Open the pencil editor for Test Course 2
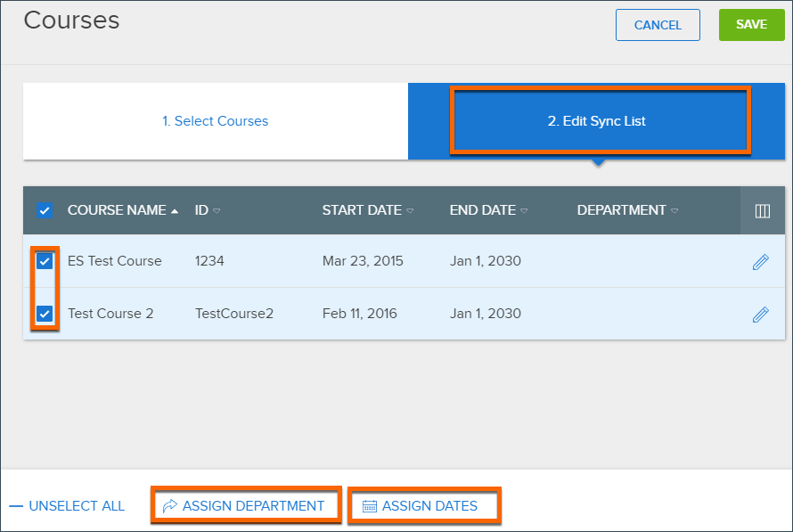This screenshot has height=532, width=793. point(761,314)
